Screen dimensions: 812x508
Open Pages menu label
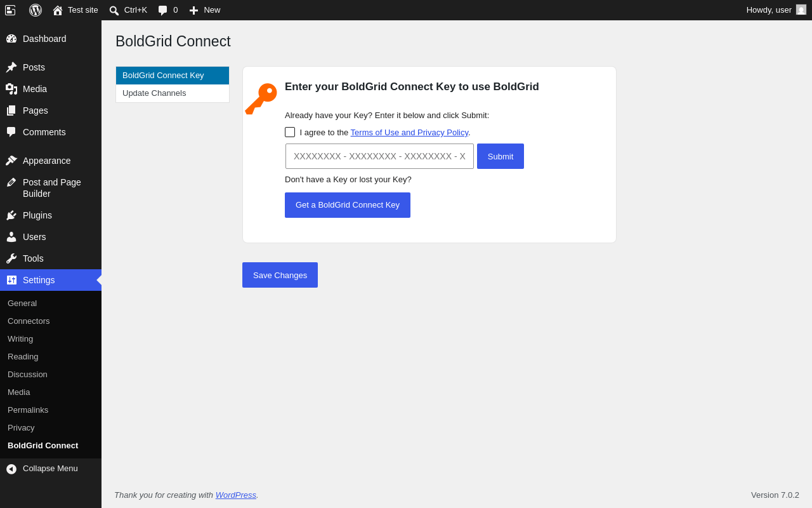[36, 110]
